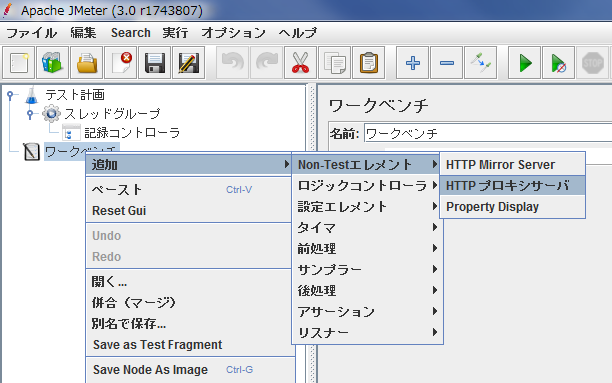Click the Cut scissors icon
This screenshot has width=612, height=383.
pos(301,63)
